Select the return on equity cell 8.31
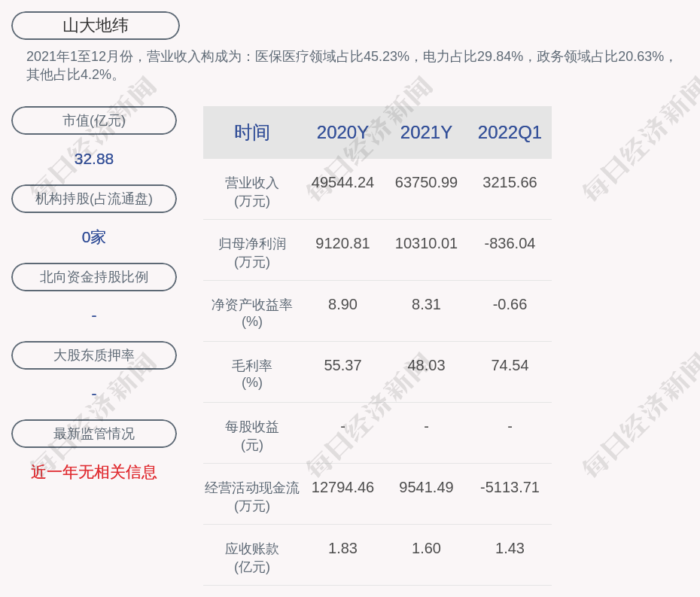This screenshot has height=597, width=700. 426,305
